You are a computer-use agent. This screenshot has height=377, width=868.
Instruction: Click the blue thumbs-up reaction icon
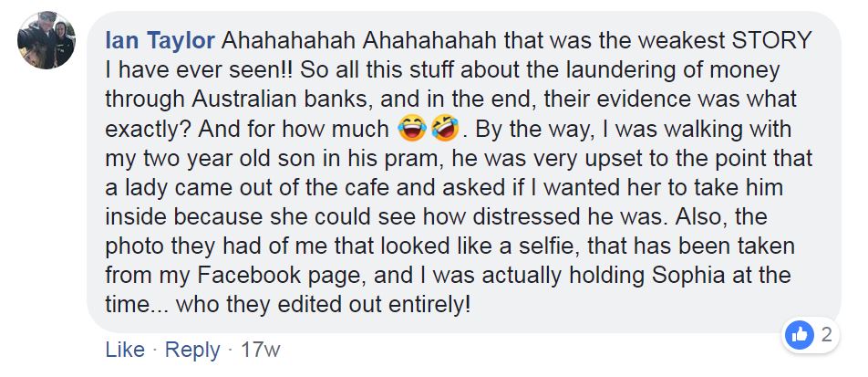[x=800, y=335]
